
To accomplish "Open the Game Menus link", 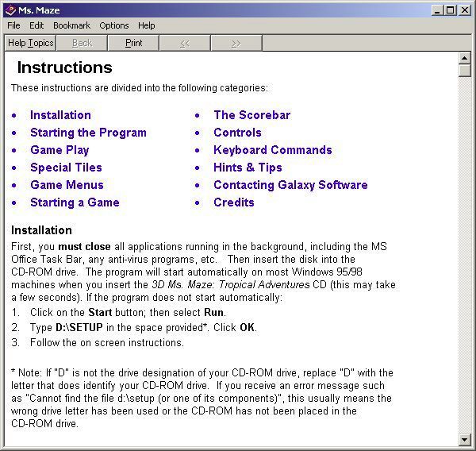I will [67, 185].
